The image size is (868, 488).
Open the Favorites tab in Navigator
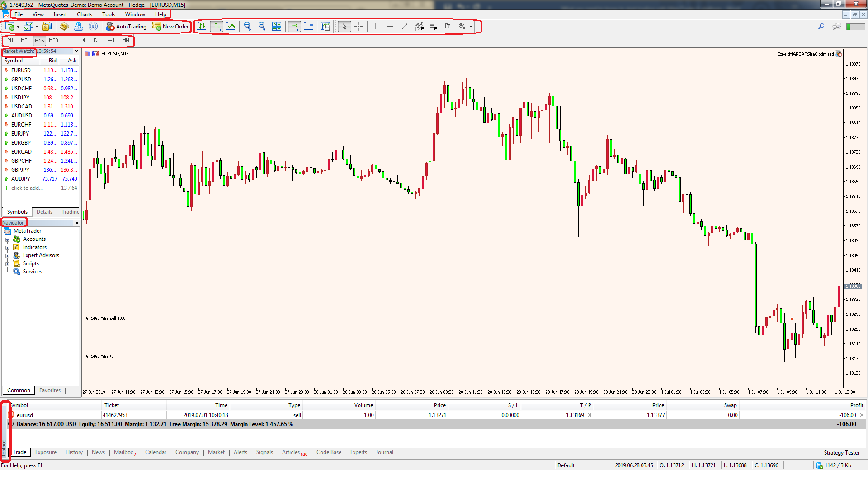[50, 390]
